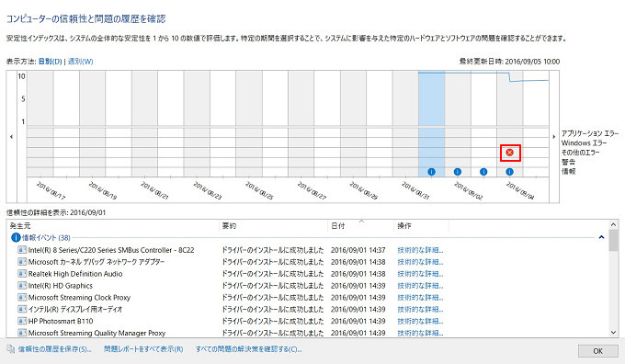Click the save icon next to 信頼性の履歴を保存
Screen dimensions: 625x364
point(11,349)
